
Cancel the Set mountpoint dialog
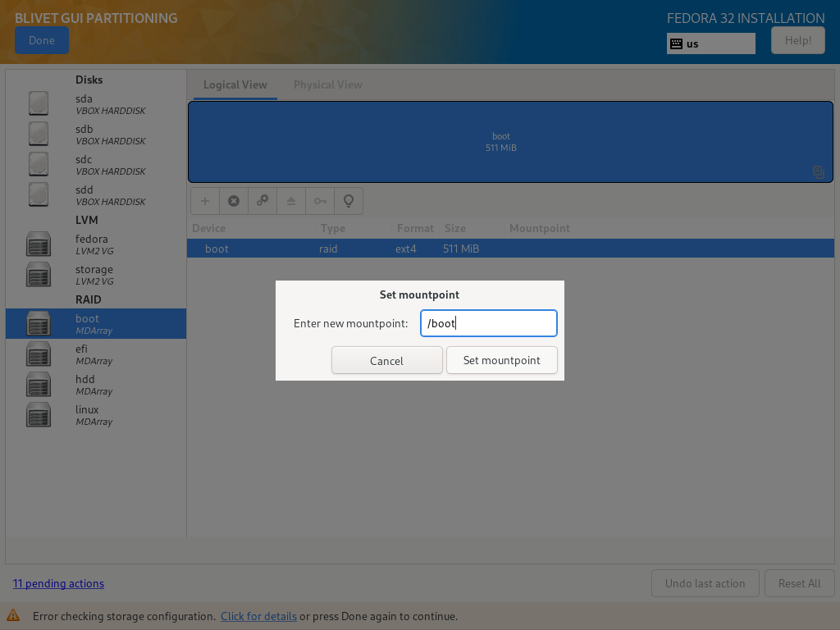click(x=386, y=361)
